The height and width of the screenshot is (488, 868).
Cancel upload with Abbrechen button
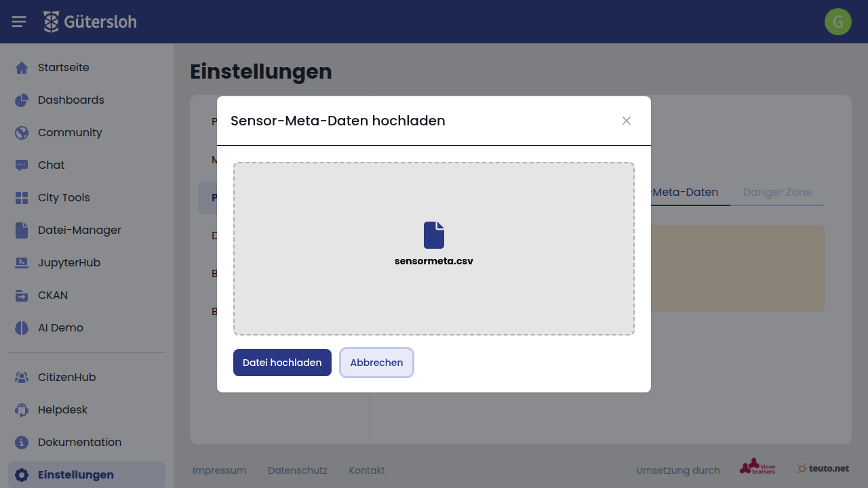(x=376, y=363)
